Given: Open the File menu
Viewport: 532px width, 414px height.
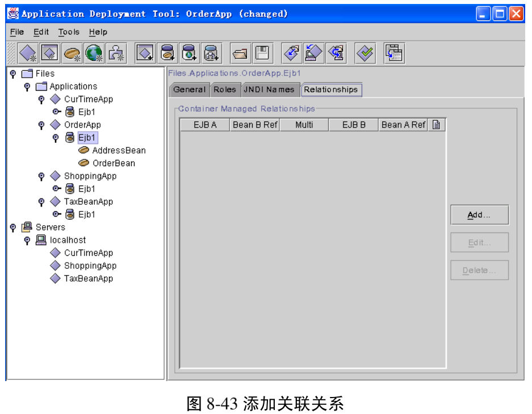Looking at the screenshot, I should pos(17,32).
